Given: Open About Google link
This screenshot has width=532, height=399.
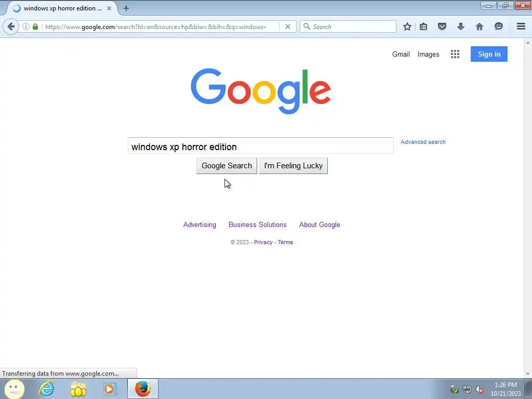Looking at the screenshot, I should click(x=320, y=224).
